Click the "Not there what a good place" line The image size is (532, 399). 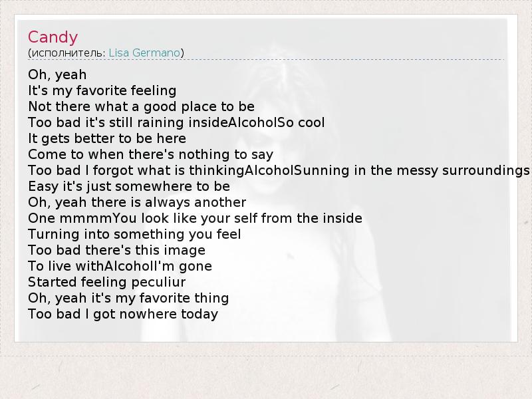[x=141, y=106]
